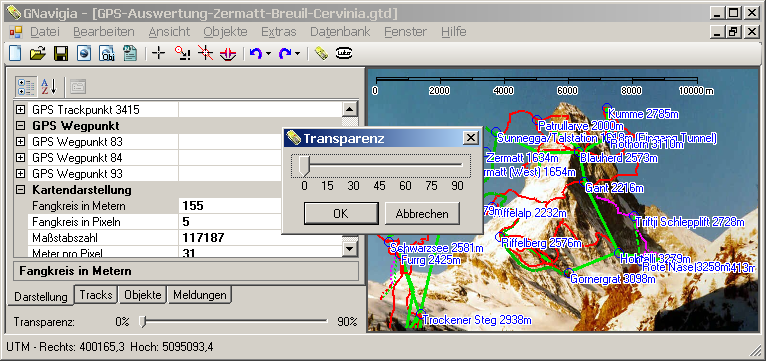
Task: Save using the floppy disk icon
Action: coord(61,53)
